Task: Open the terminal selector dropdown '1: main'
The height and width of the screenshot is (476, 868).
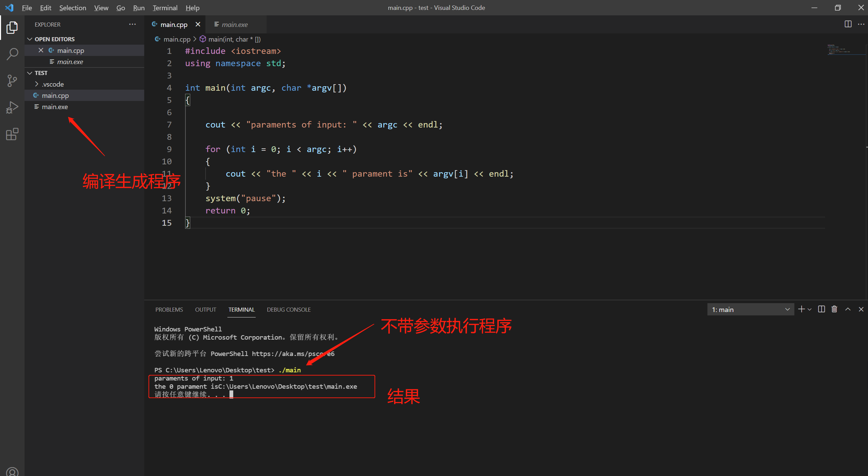Action: [x=750, y=310]
